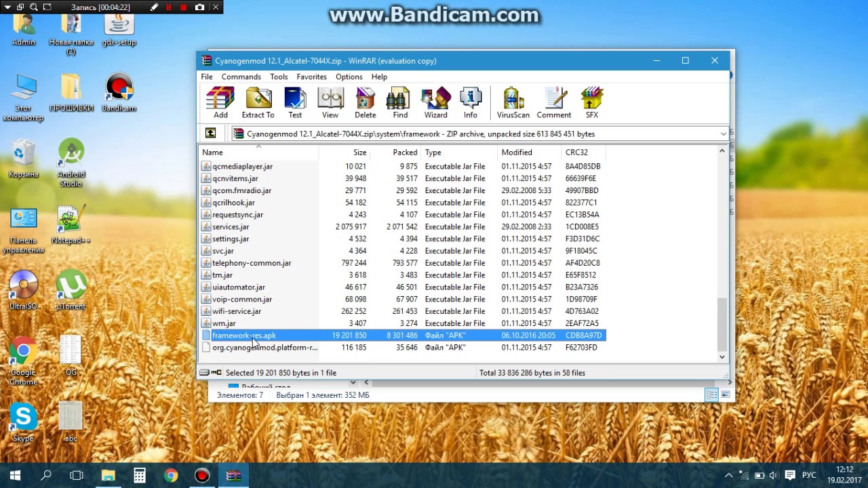This screenshot has width=868, height=488.
Task: Open the Skype desktop icon
Action: pyautogui.click(x=23, y=423)
